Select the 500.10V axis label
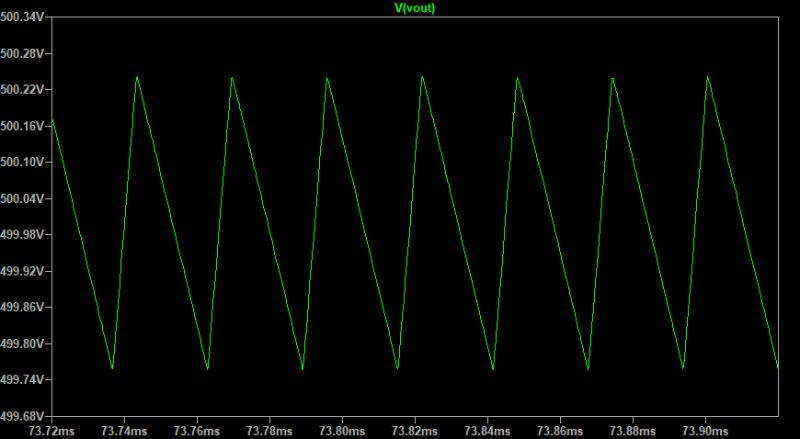Image resolution: width=800 pixels, height=439 pixels. (22, 162)
